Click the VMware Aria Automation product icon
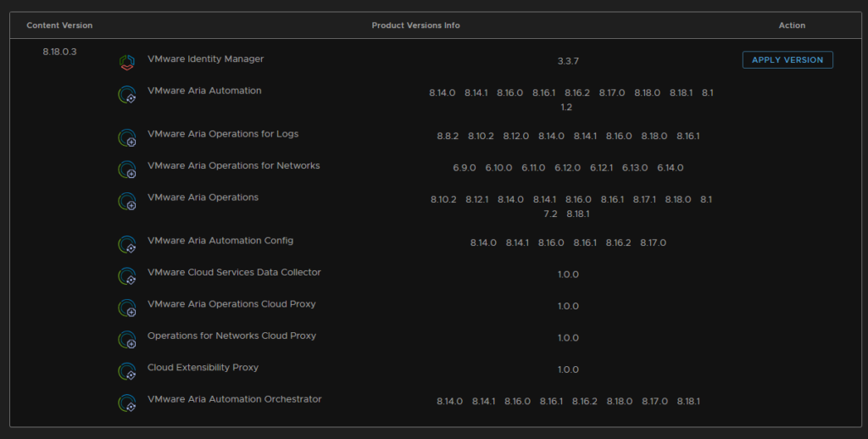Image resolution: width=868 pixels, height=439 pixels. (x=127, y=94)
